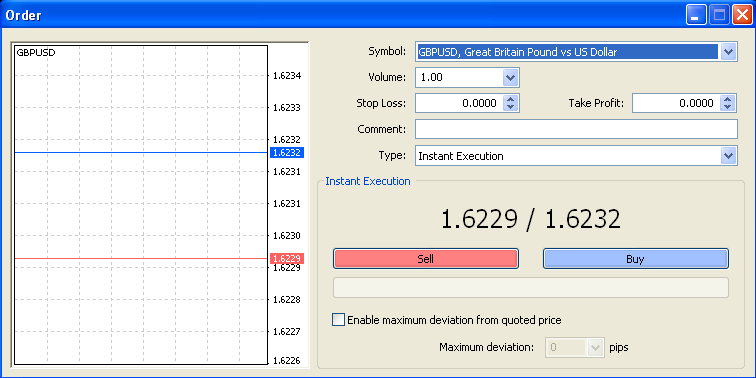Click the red 1.6229 bid price marker
This screenshot has height=378, width=756.
click(286, 258)
